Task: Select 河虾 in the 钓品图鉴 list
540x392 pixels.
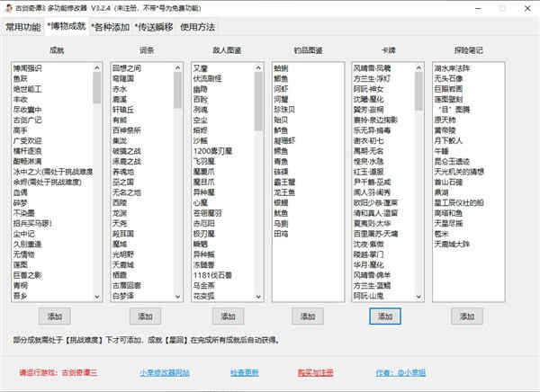Action: pos(281,89)
